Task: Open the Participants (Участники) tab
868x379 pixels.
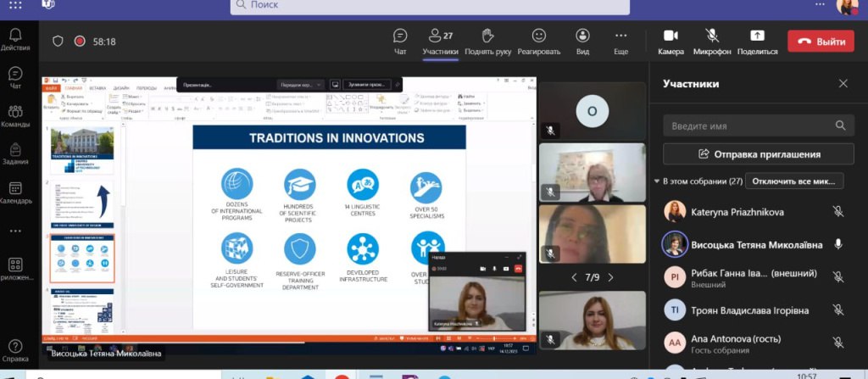Action: 441,42
